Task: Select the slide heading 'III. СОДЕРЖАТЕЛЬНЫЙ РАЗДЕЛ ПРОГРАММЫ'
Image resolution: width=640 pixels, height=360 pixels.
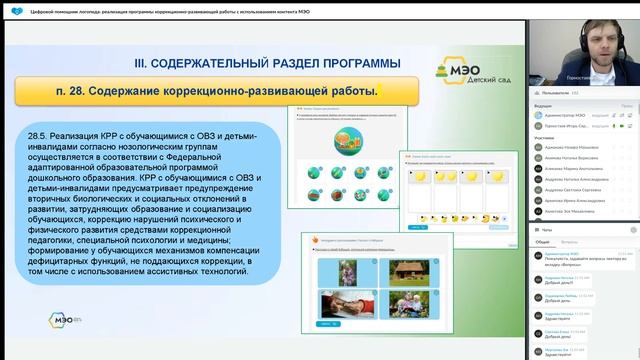Action: point(267,63)
